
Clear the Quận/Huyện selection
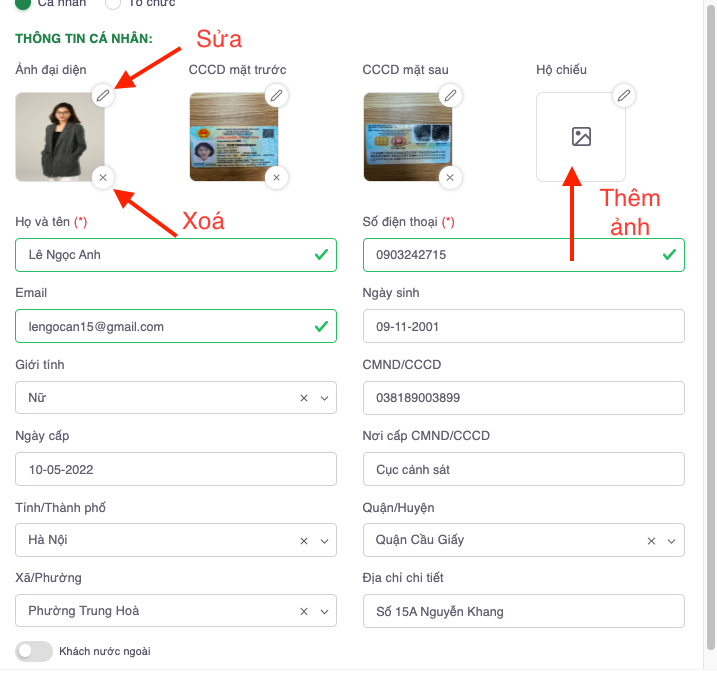(x=652, y=541)
